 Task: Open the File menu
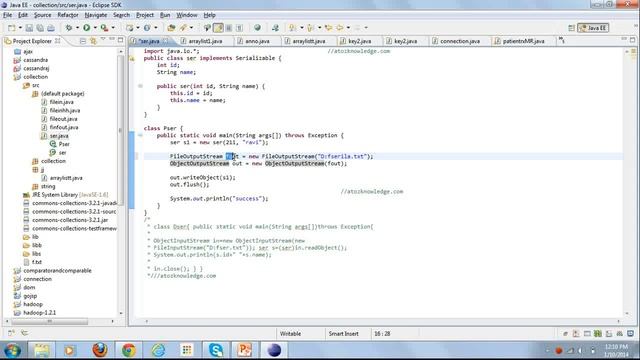pyautogui.click(x=7, y=15)
